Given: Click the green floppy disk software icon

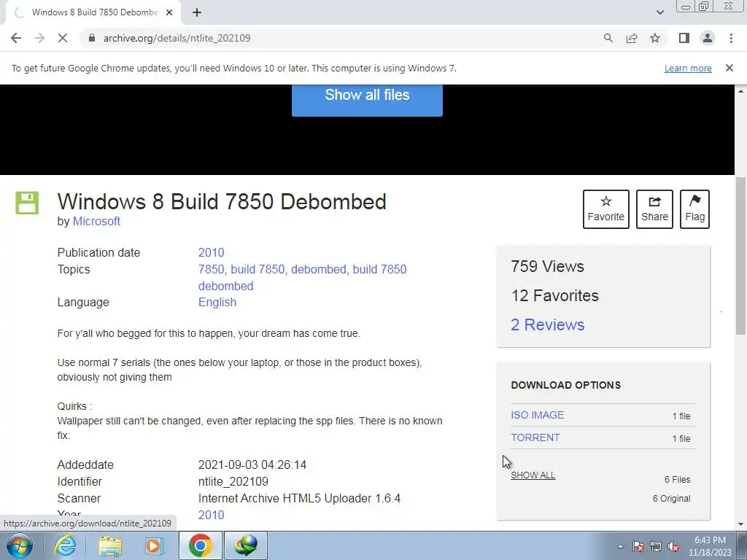Looking at the screenshot, I should pos(27,203).
